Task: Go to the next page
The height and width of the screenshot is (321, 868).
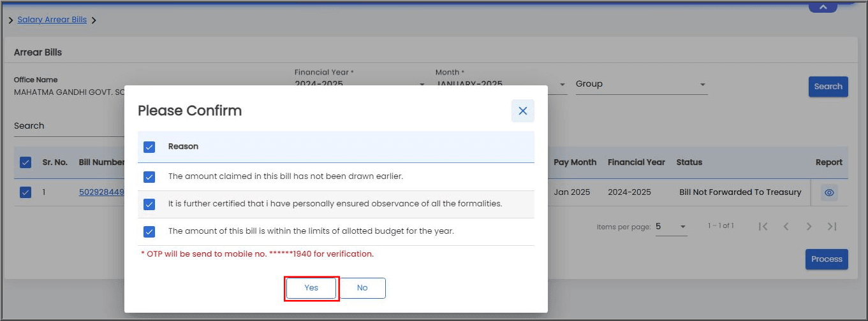Action: pos(809,227)
